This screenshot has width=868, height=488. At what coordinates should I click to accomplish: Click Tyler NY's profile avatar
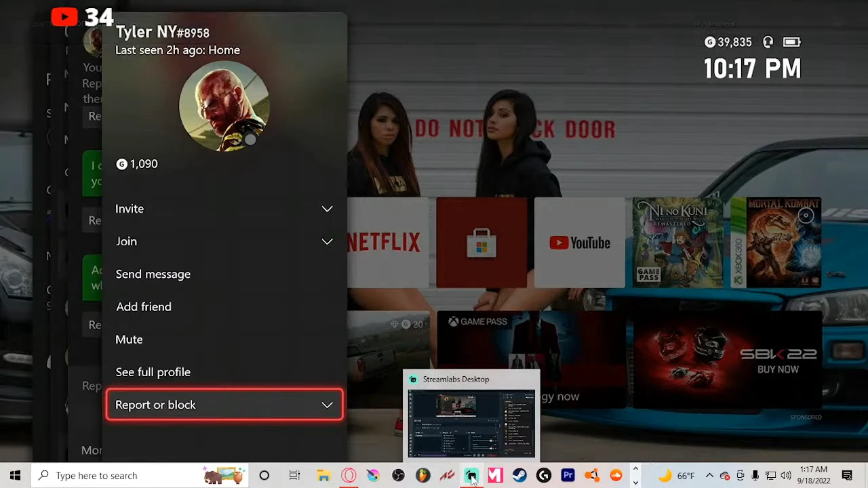[224, 106]
